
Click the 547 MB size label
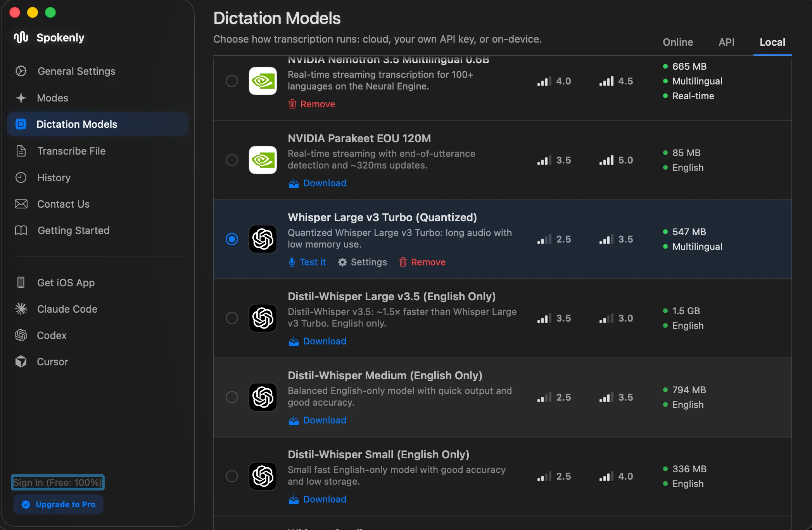(689, 232)
